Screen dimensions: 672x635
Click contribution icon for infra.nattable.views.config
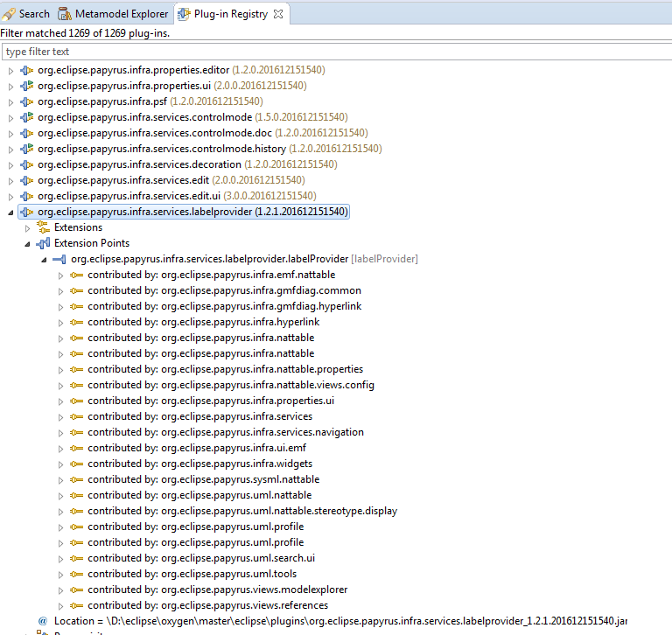click(77, 385)
